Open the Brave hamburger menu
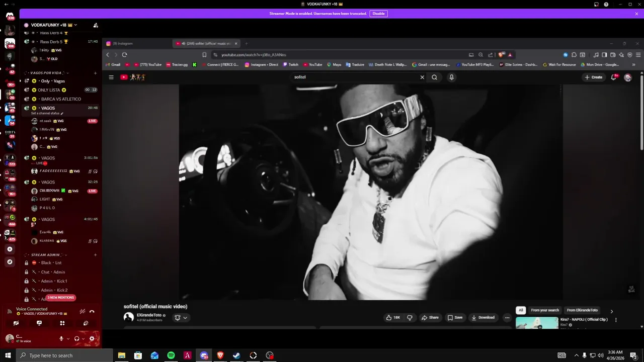 (x=638, y=55)
